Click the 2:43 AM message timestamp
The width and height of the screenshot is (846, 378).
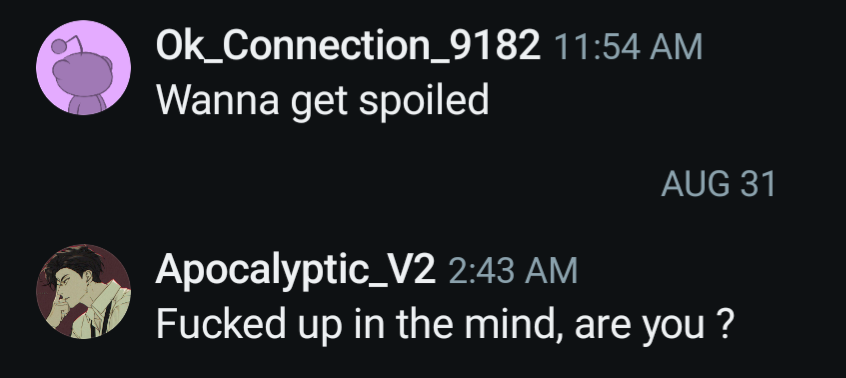[x=513, y=270]
